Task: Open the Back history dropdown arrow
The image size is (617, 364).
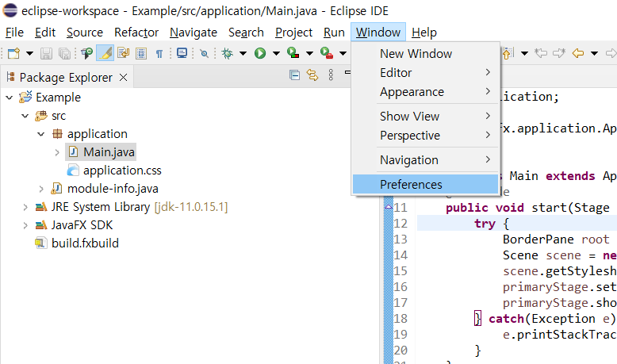Action: pyautogui.click(x=595, y=53)
